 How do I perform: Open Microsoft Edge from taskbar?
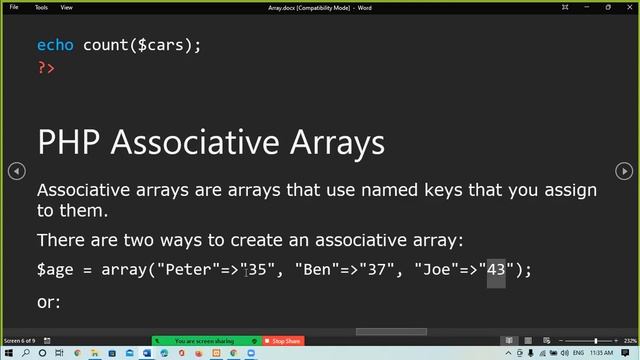pyautogui.click(x=164, y=353)
